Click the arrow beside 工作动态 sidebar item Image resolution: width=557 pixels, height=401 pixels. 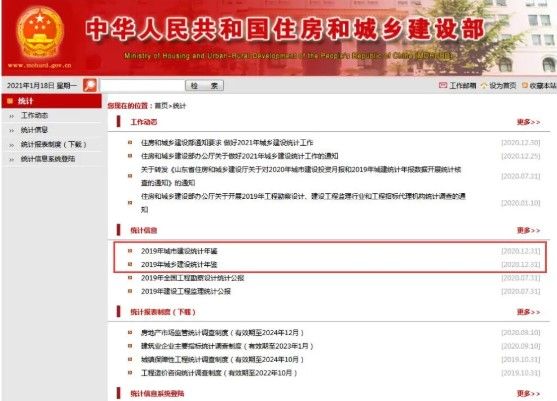tap(12, 116)
